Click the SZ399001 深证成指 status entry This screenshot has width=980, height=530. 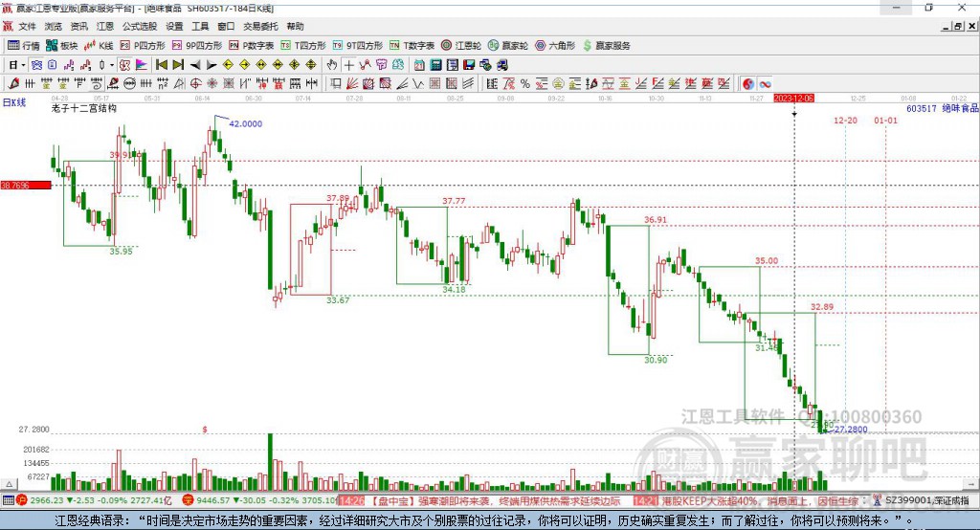tap(926, 500)
